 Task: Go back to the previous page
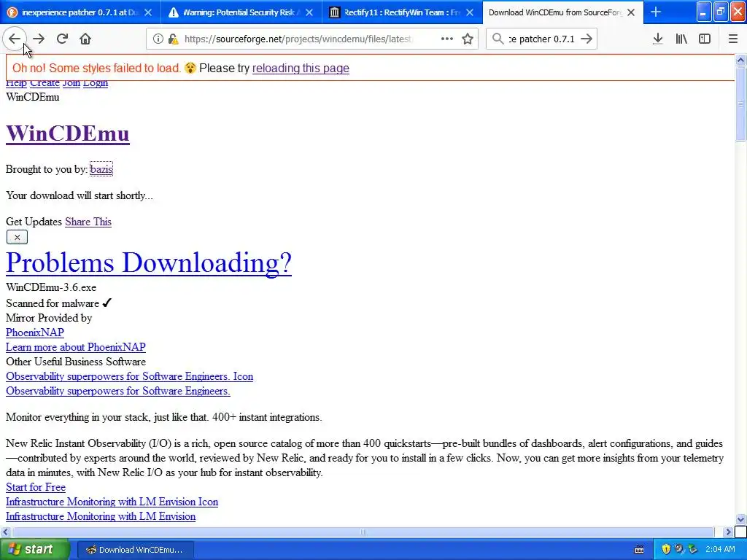pos(15,39)
